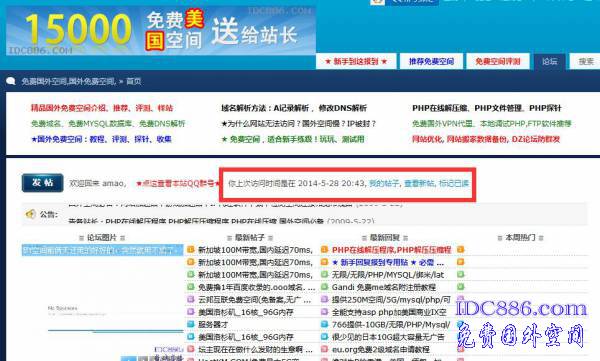
Task: Click the icon beside the 新手回复报到专用贴 thread
Action: coord(324,262)
